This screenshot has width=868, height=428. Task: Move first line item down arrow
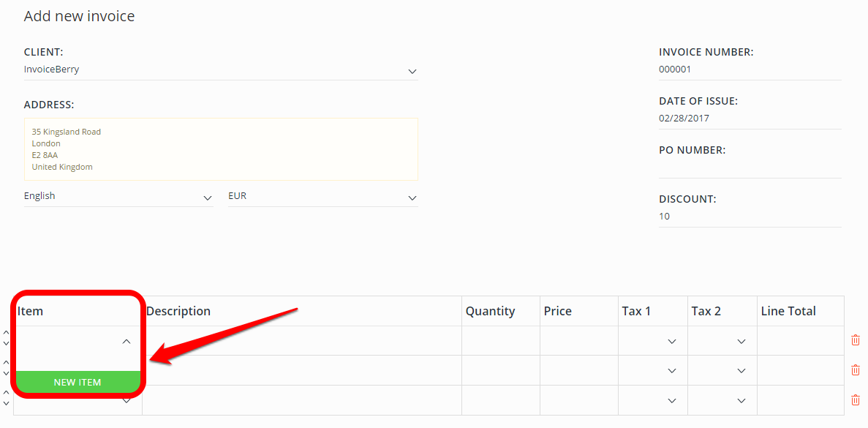tap(6, 344)
